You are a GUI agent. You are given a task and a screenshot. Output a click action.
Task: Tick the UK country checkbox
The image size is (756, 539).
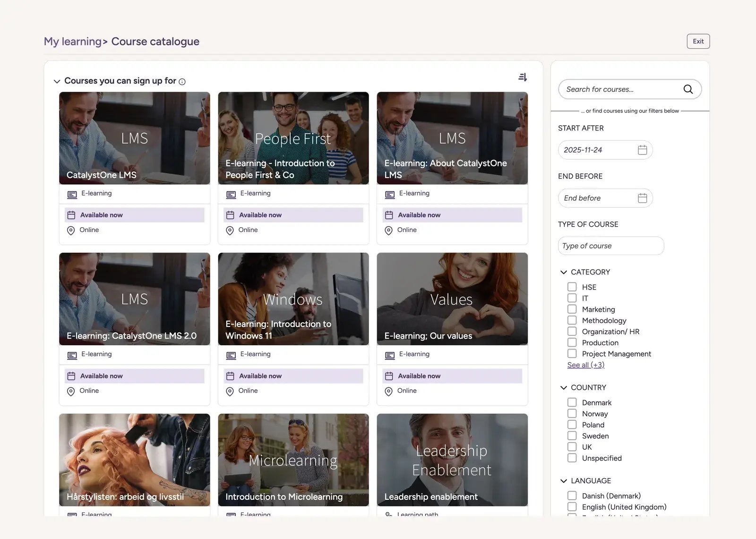pyautogui.click(x=572, y=447)
